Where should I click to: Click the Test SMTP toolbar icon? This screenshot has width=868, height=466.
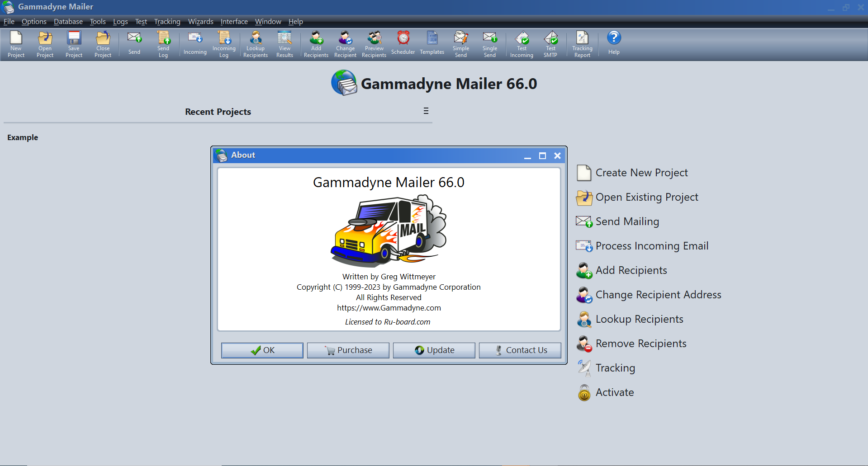click(550, 44)
